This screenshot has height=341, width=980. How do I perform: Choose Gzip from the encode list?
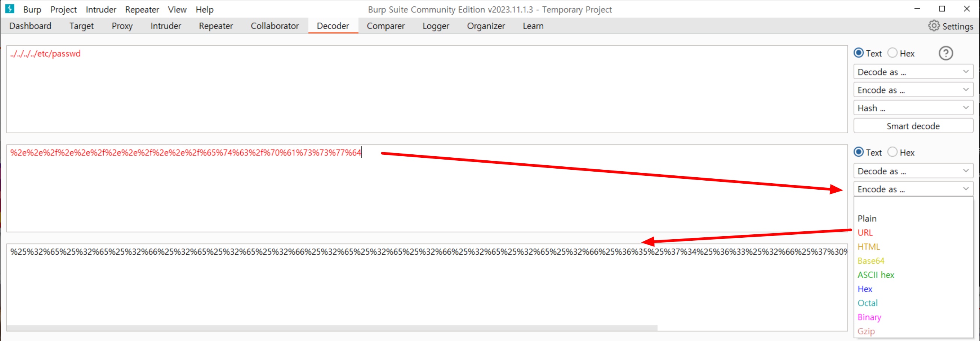pyautogui.click(x=913, y=331)
